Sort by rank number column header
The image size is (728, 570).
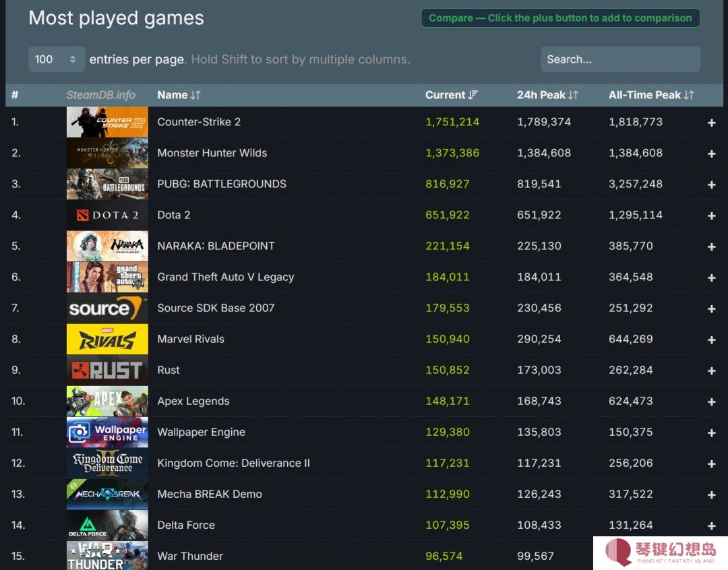pyautogui.click(x=15, y=95)
